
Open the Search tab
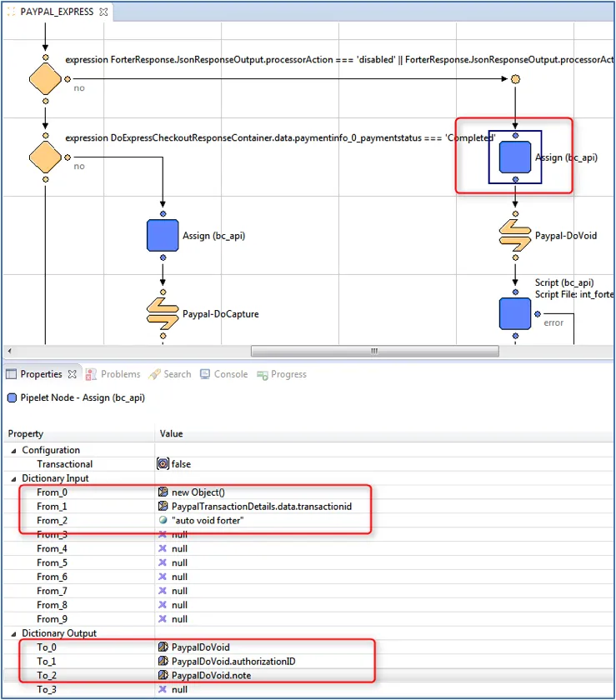coord(170,374)
